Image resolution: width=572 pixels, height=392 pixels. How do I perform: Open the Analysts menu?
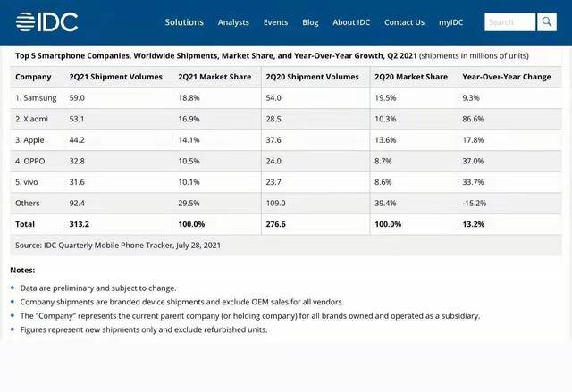point(233,22)
